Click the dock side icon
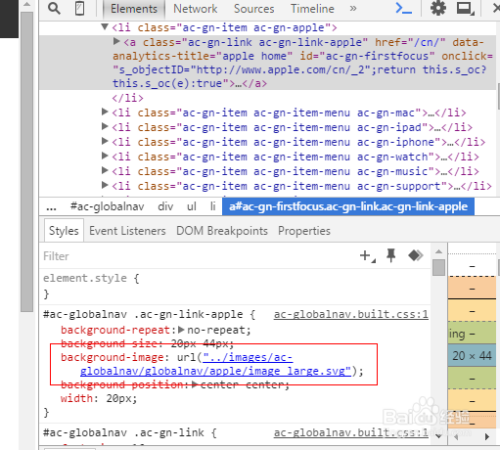This screenshot has height=450, width=500. pyautogui.click(x=465, y=9)
